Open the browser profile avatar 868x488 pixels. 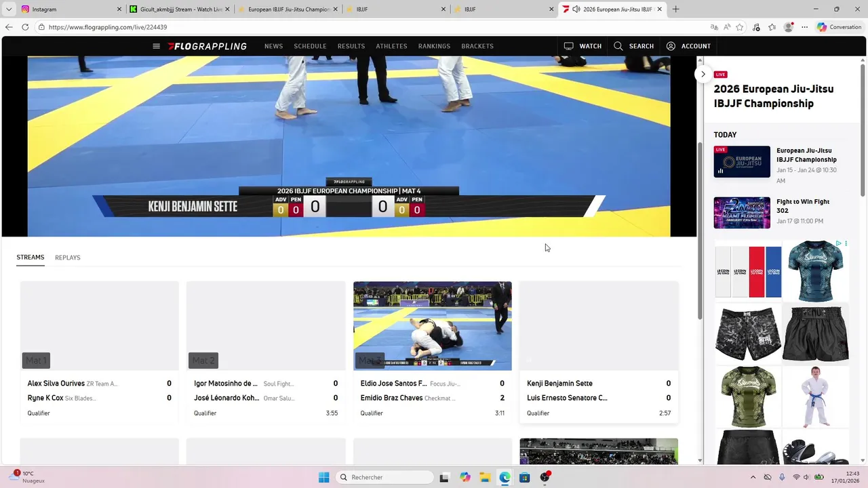pos(788,27)
